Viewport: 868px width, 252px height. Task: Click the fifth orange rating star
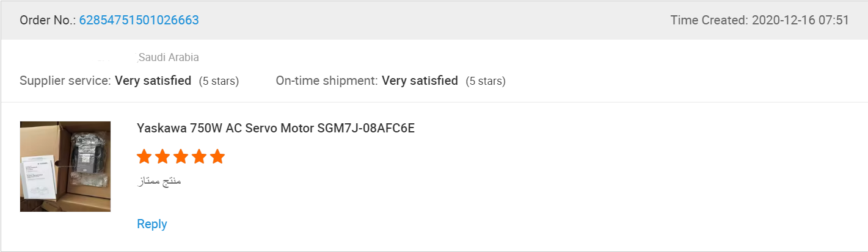217,157
